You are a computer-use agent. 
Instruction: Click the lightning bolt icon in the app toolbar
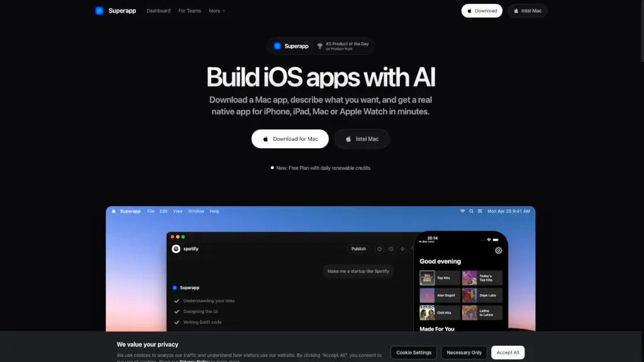(402, 249)
